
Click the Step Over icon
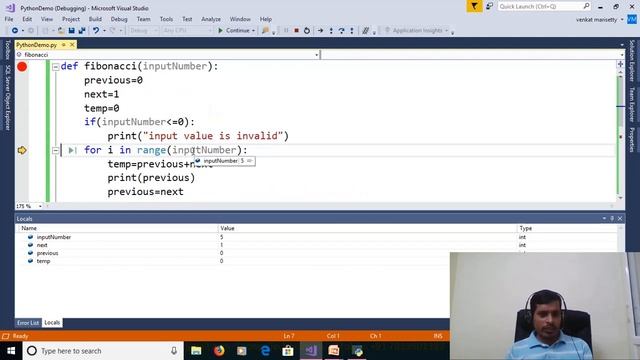click(342, 31)
